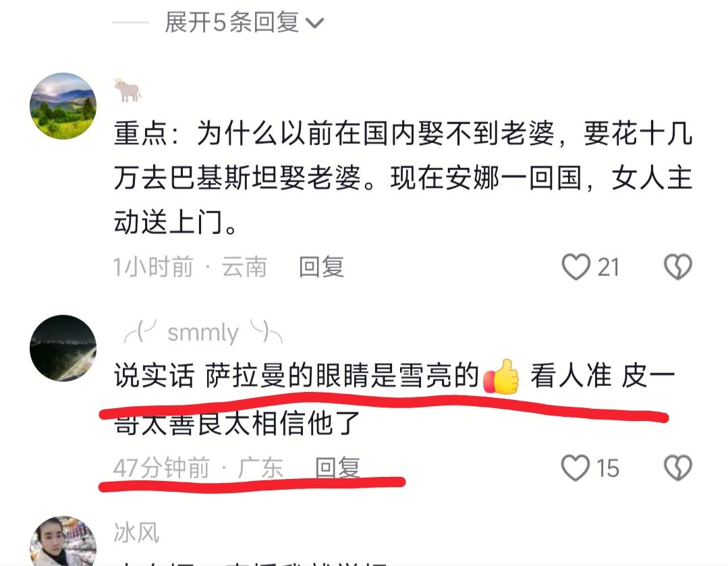Open the mountain landscape avatar profile

pos(63,106)
